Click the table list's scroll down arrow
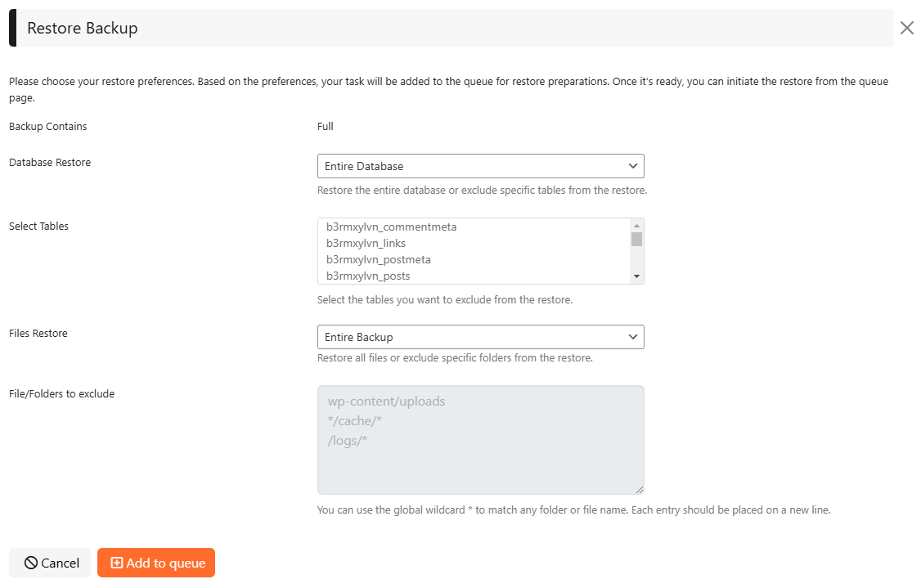921x588 pixels. pyautogui.click(x=636, y=276)
